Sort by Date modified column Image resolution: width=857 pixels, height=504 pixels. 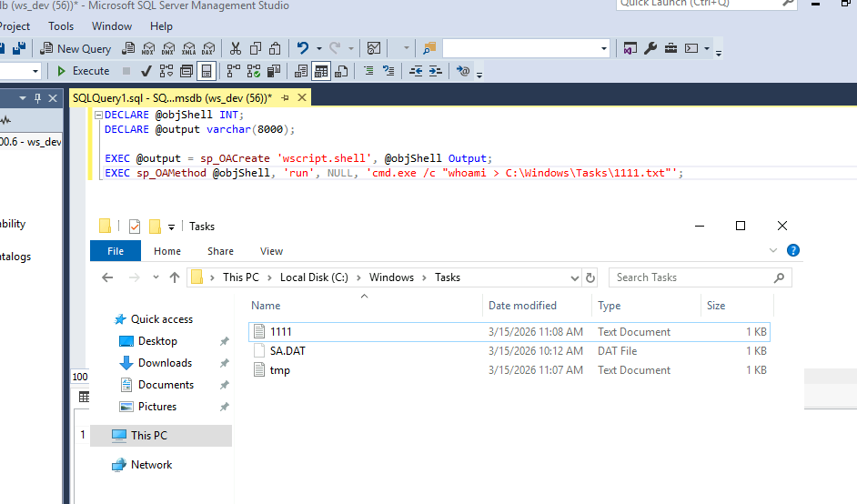[537, 306]
